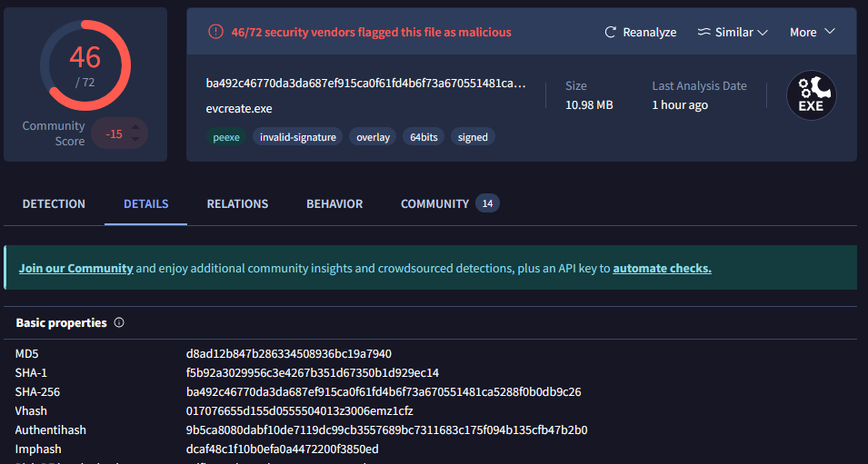Open the RELATIONS tab
This screenshot has width=868, height=464.
tap(237, 203)
